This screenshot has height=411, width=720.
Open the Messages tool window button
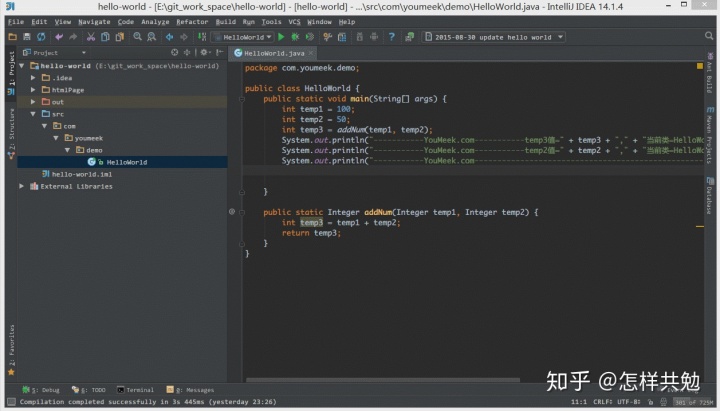pyautogui.click(x=190, y=390)
